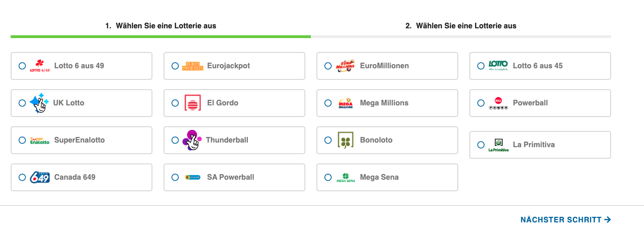Viewport: 644px width, 234px height.
Task: Click the Thunderball purple logo
Action: tap(192, 140)
